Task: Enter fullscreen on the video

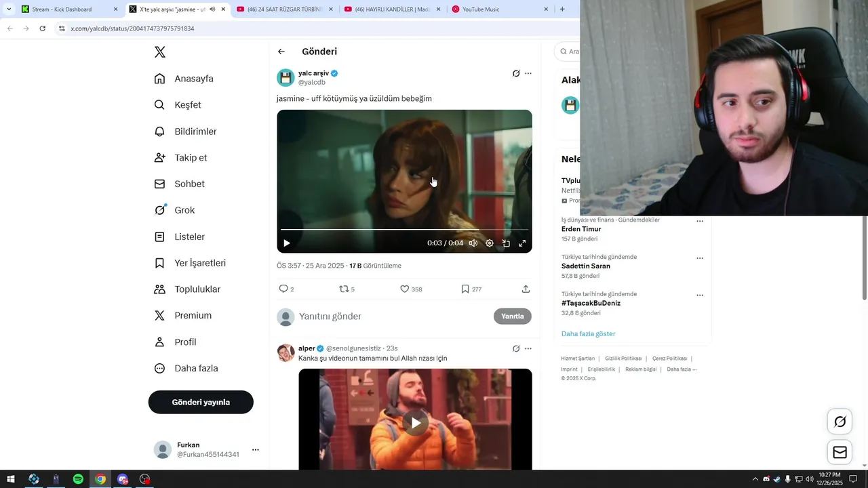Action: click(x=522, y=243)
